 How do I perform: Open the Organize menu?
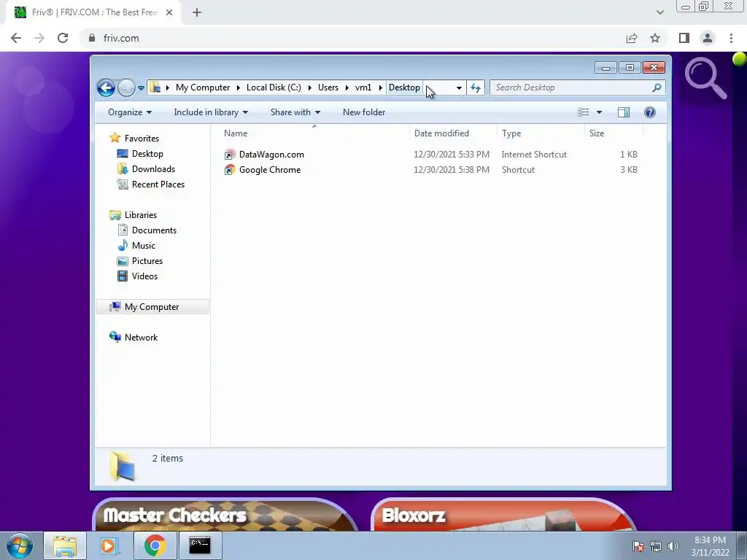pos(130,112)
